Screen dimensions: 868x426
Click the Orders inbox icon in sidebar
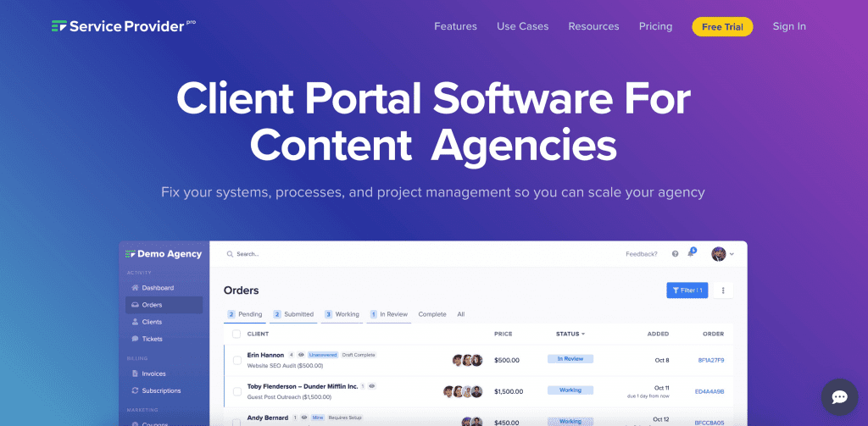[135, 305]
